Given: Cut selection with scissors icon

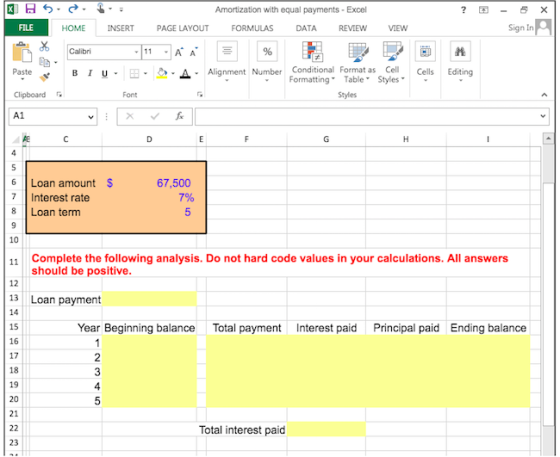Looking at the screenshot, I should coord(44,46).
